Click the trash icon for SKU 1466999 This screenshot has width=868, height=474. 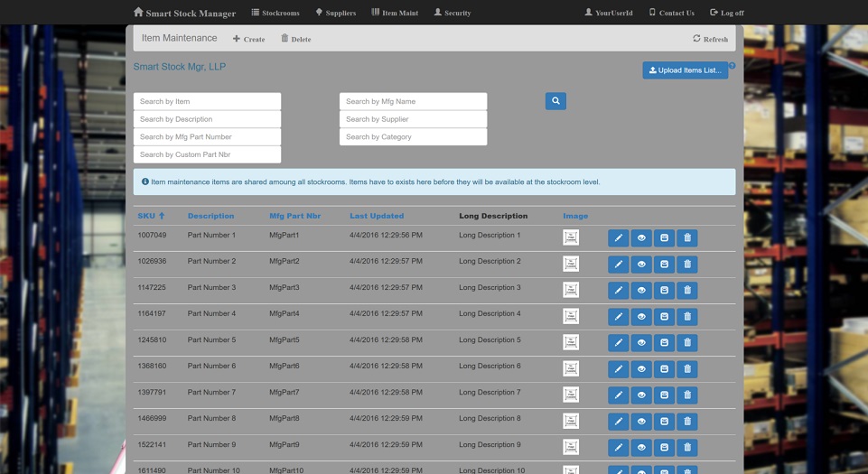(687, 422)
